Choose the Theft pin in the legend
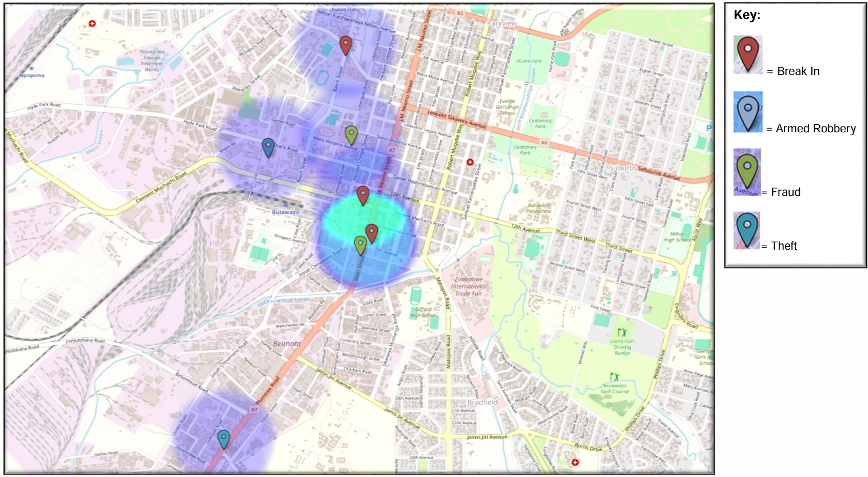Image resolution: width=868 pixels, height=477 pixels. pos(747,230)
